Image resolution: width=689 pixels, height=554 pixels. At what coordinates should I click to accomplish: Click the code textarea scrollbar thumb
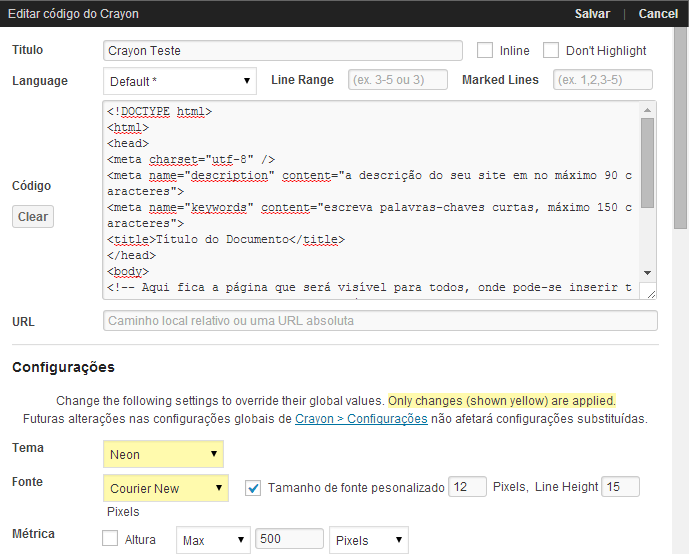click(647, 163)
